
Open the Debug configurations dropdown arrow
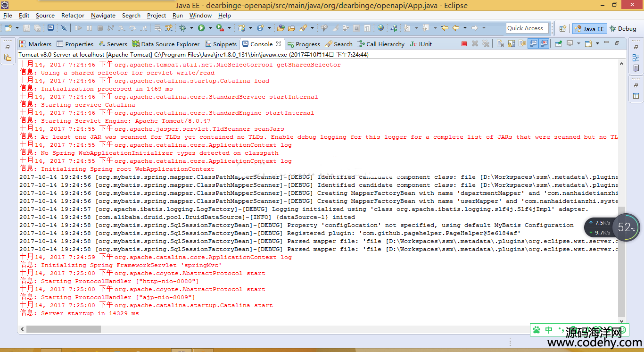click(191, 28)
